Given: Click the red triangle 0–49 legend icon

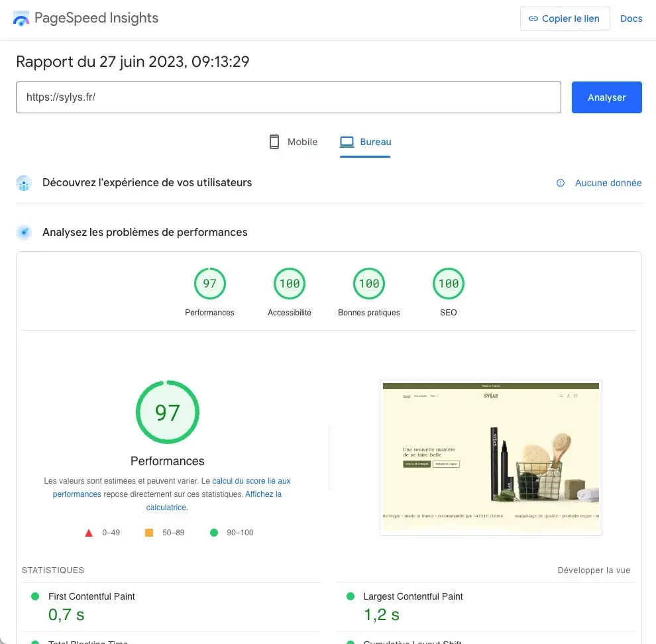Looking at the screenshot, I should 89,533.
